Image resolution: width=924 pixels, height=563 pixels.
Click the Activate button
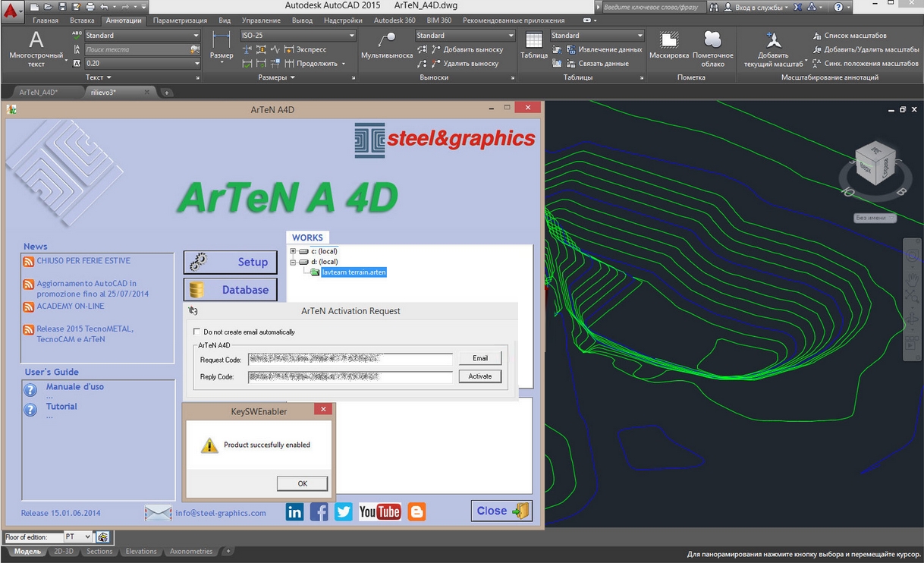point(480,376)
